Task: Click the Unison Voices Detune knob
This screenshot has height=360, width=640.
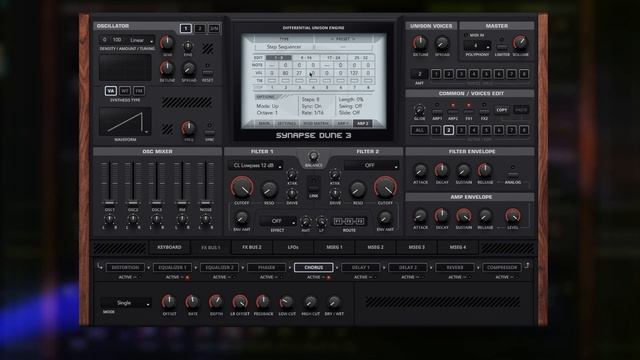Action: pyautogui.click(x=420, y=43)
